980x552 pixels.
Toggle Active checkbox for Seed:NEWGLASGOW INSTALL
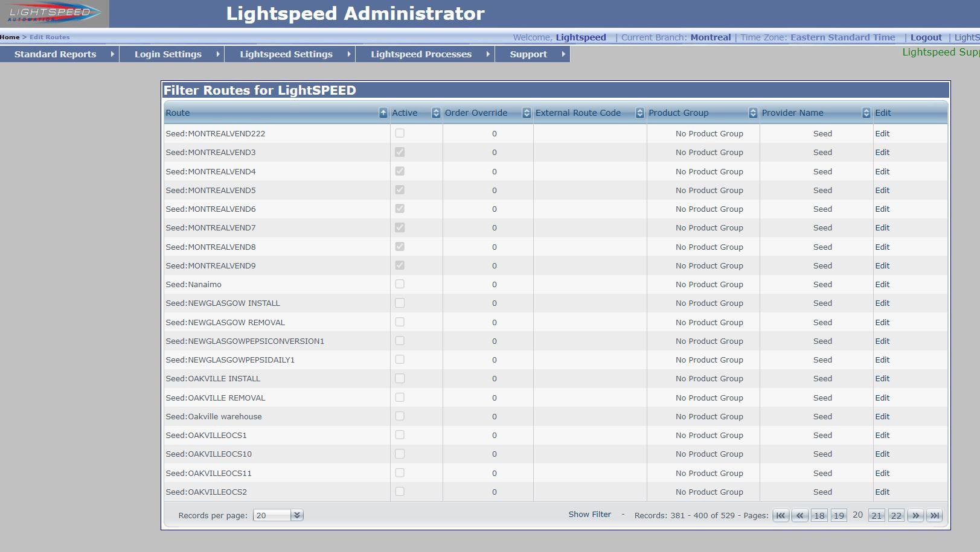(x=400, y=303)
